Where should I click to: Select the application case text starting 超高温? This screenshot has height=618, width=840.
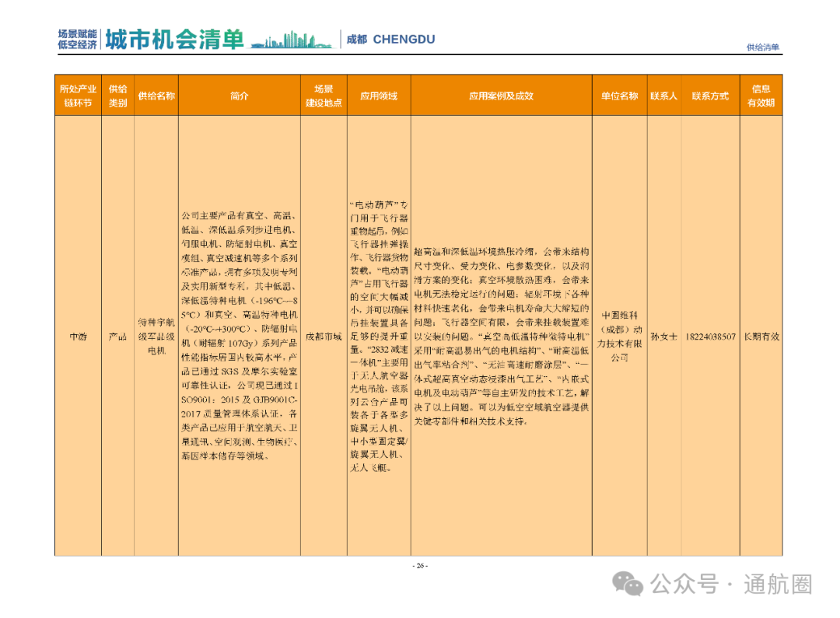(x=502, y=337)
